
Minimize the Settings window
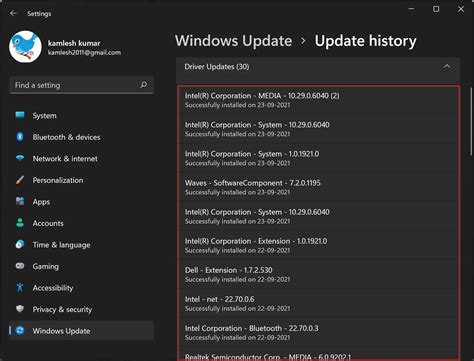412,9
